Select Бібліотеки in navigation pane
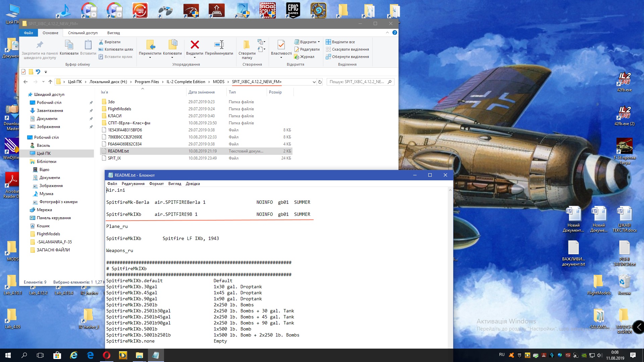644x362 pixels. 46,162
